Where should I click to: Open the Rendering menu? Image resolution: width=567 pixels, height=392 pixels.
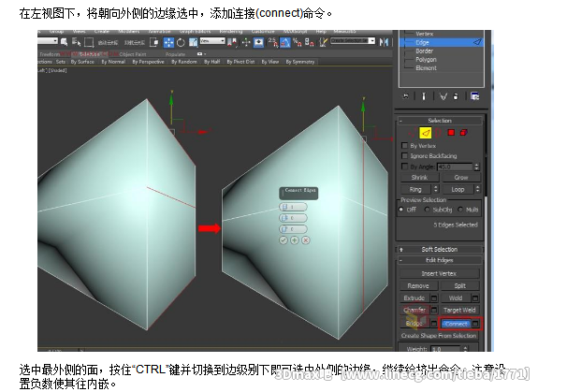[231, 32]
